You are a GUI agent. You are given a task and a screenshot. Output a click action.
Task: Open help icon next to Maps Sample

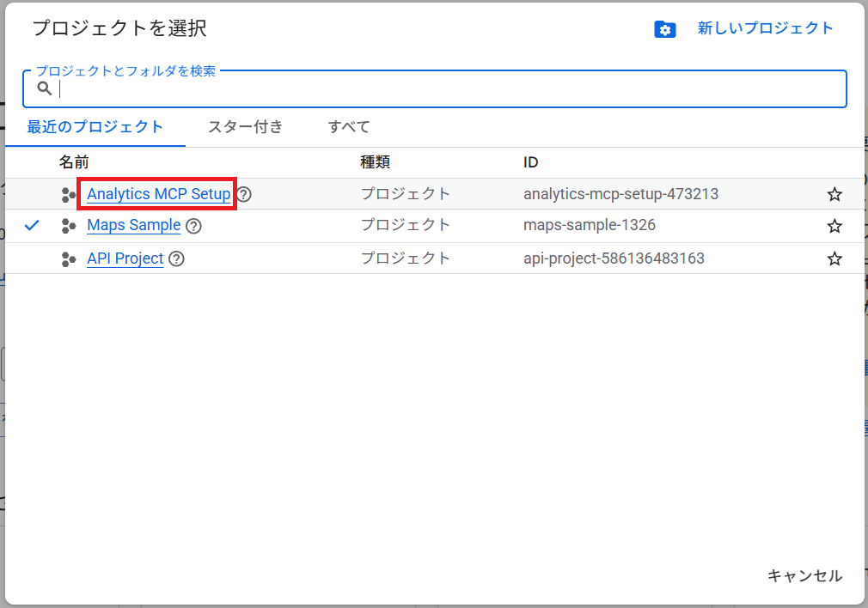click(193, 226)
